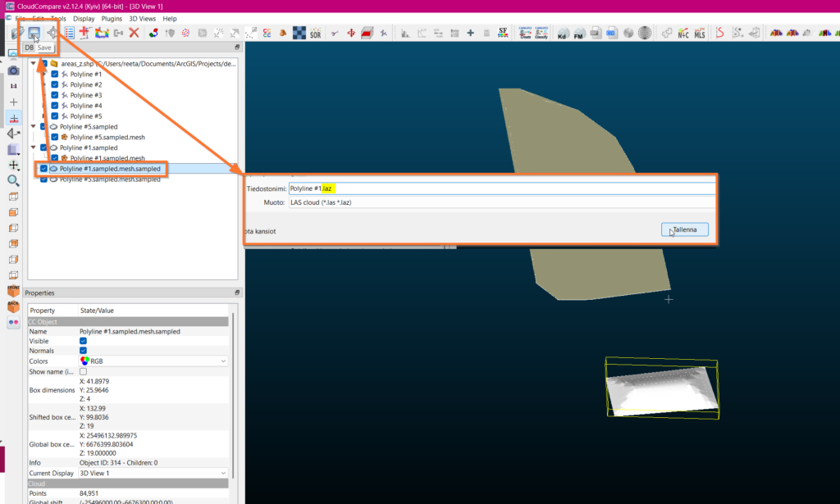This screenshot has height=504, width=840.
Task: Click the Tallenna save button
Action: tap(685, 229)
